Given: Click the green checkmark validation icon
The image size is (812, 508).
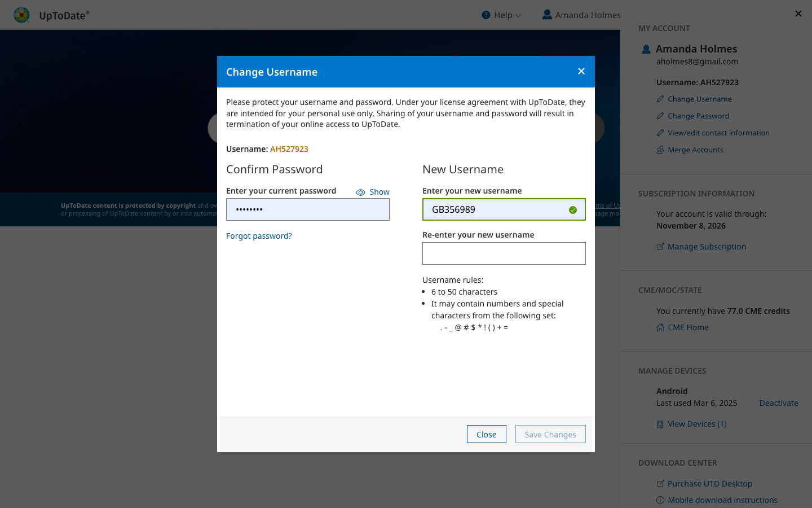Looking at the screenshot, I should pyautogui.click(x=573, y=210).
